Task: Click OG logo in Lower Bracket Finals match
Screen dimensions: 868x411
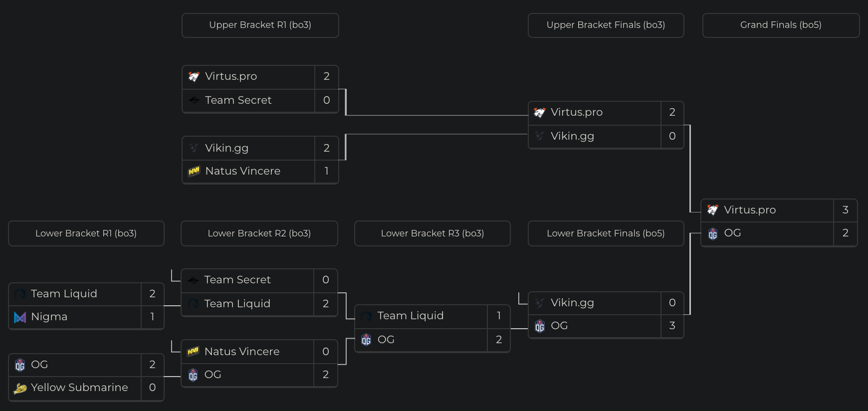Action: point(540,326)
